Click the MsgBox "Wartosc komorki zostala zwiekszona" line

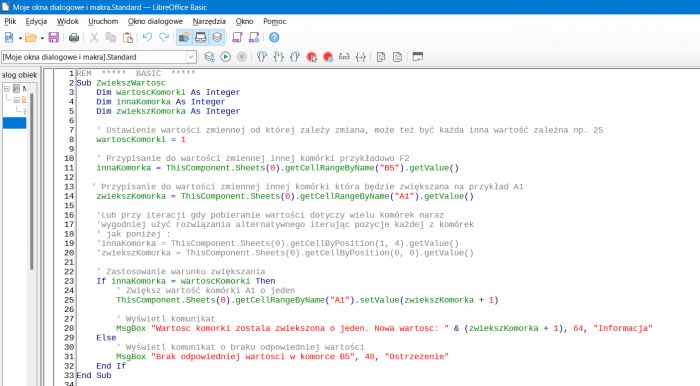click(384, 328)
